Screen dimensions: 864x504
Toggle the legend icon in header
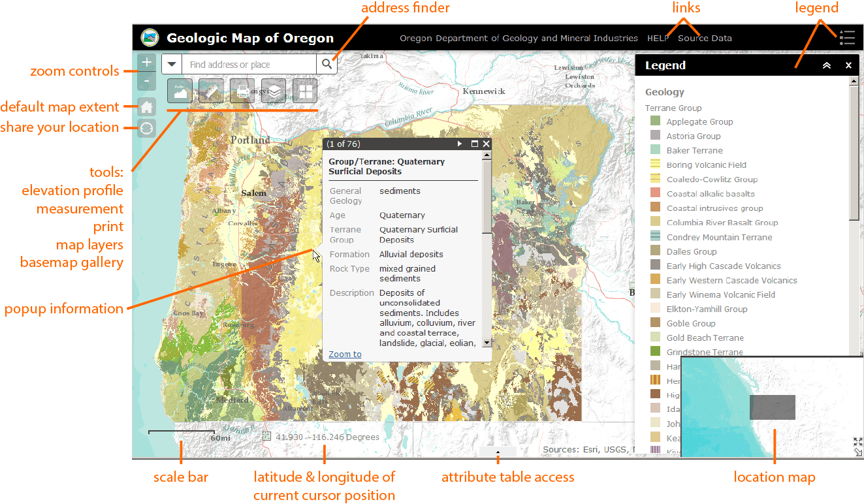click(846, 38)
